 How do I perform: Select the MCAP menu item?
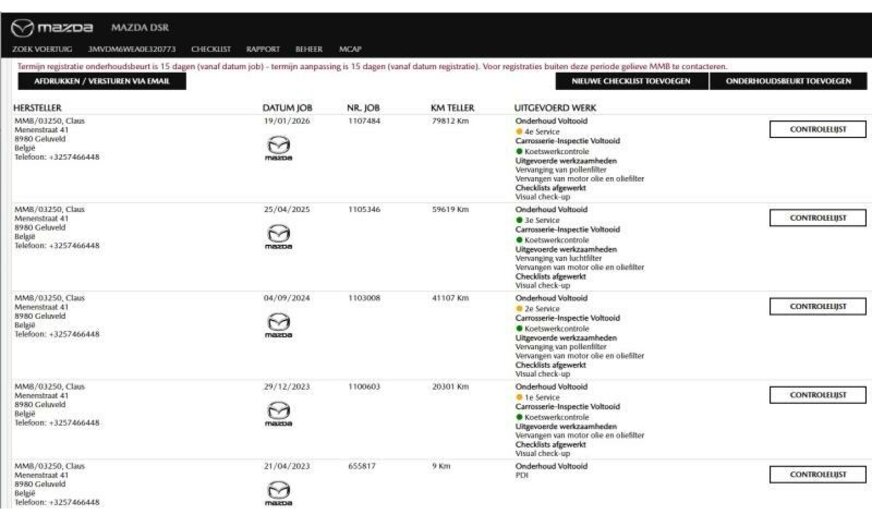point(350,48)
